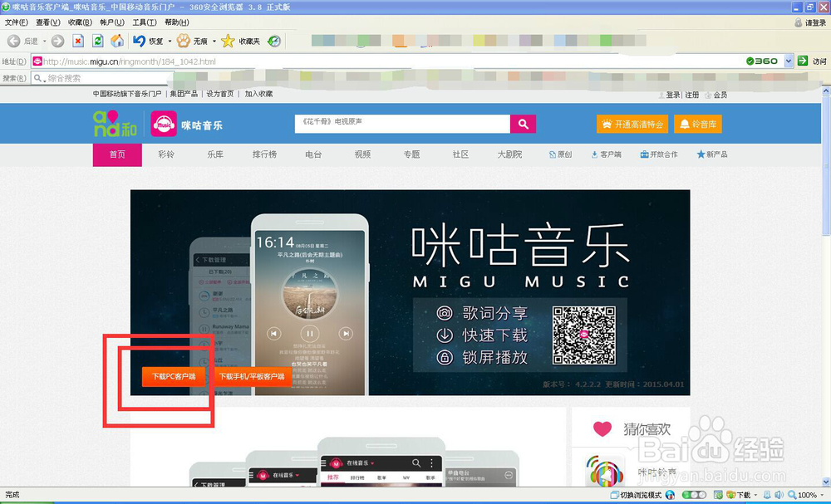Click the 请登录 lock icon
This screenshot has width=831, height=504.
pyautogui.click(x=798, y=22)
